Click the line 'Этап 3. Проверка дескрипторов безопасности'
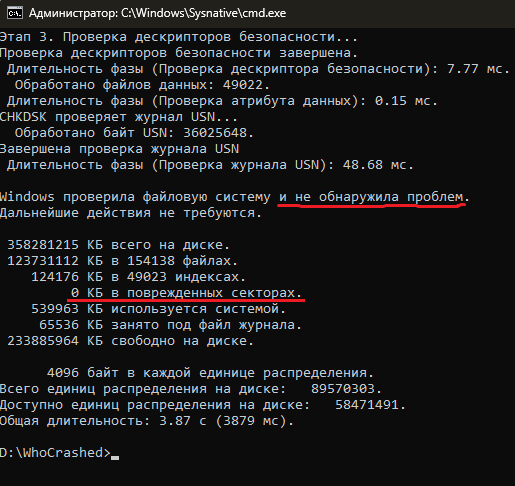Screen dimensions: 515x486 pyautogui.click(x=179, y=37)
